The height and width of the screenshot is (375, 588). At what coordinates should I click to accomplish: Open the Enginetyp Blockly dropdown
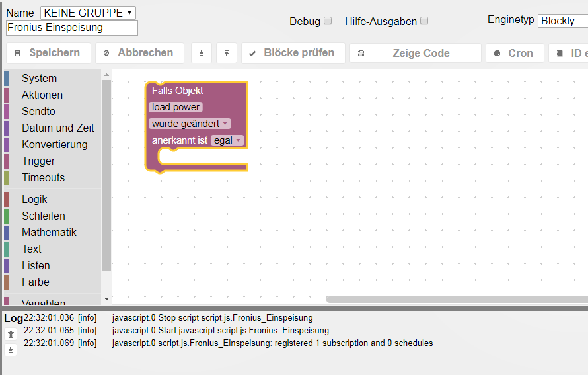[563, 21]
